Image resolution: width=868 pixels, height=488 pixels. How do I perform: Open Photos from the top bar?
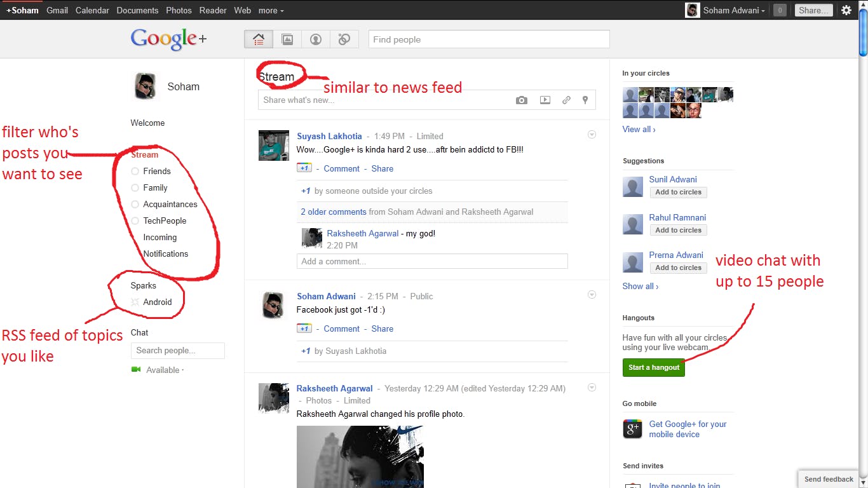point(179,10)
